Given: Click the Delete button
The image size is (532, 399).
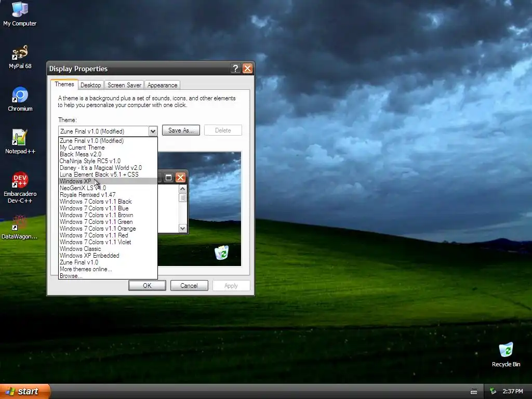Looking at the screenshot, I should pyautogui.click(x=223, y=130).
